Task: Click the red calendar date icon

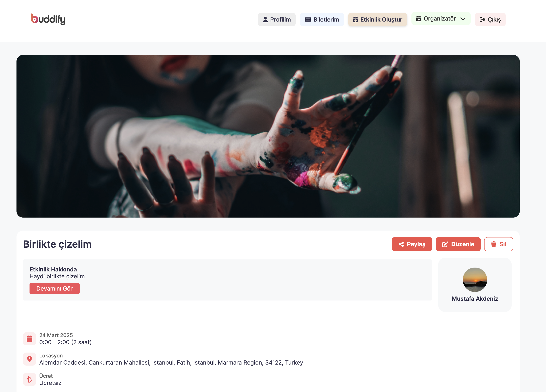Action: [30, 339]
